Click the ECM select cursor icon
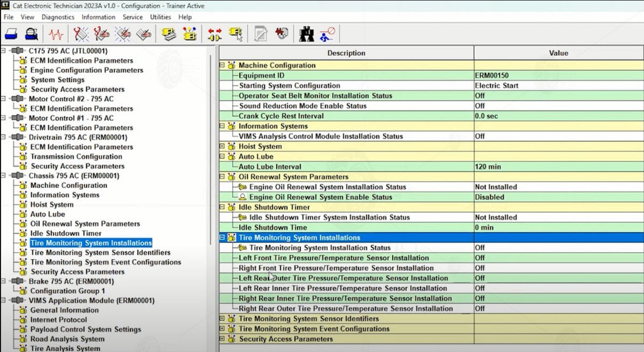644x352 pixels. click(x=235, y=35)
